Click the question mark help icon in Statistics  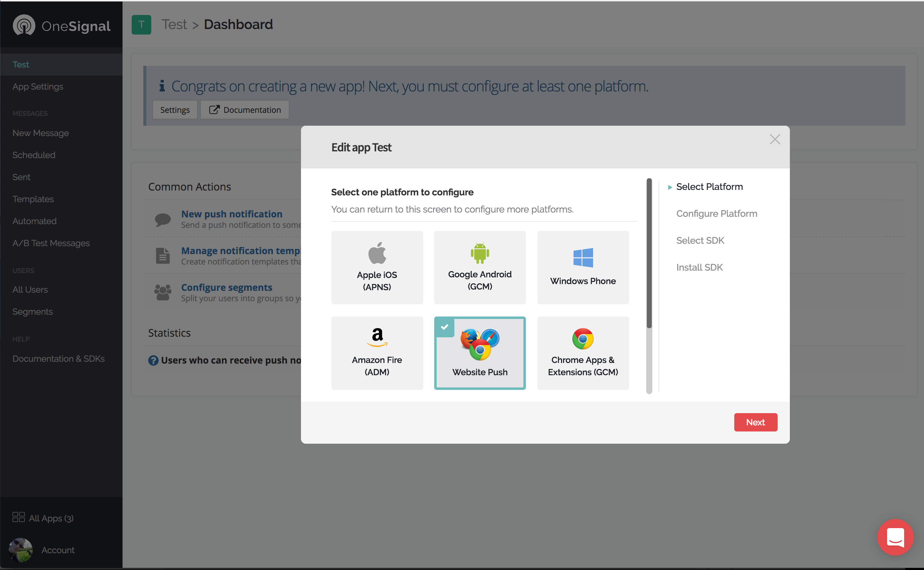tap(153, 361)
